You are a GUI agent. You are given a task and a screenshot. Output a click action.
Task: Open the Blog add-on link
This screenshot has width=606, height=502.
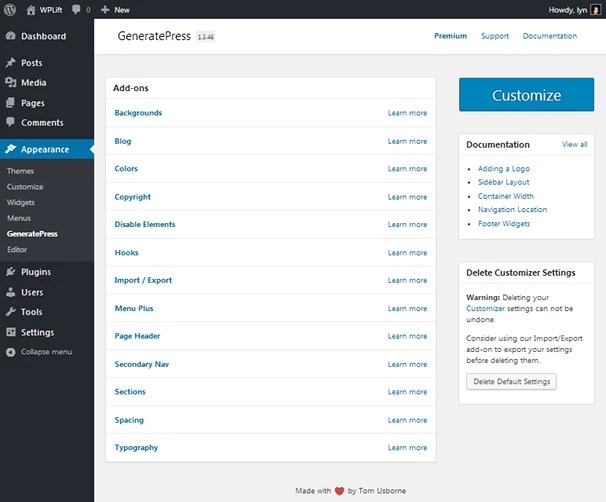coord(123,141)
